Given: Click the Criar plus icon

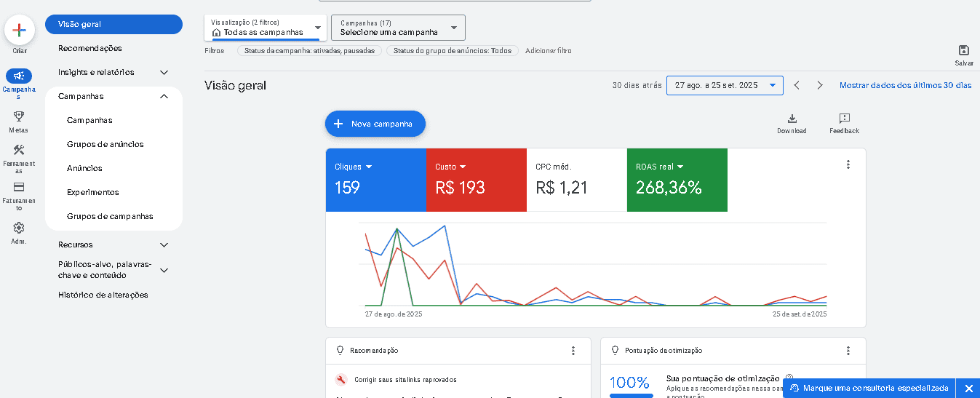Looking at the screenshot, I should click(19, 30).
